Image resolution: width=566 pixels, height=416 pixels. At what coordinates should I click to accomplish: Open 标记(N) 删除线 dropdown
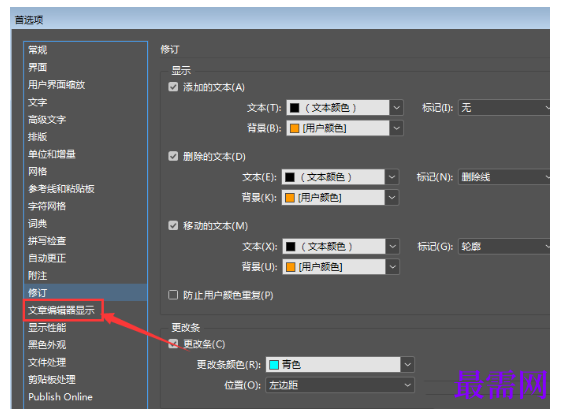coord(504,177)
